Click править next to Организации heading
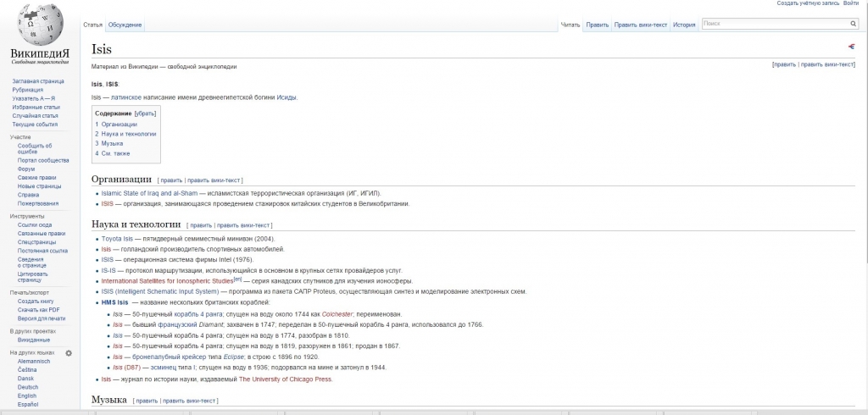 (171, 180)
